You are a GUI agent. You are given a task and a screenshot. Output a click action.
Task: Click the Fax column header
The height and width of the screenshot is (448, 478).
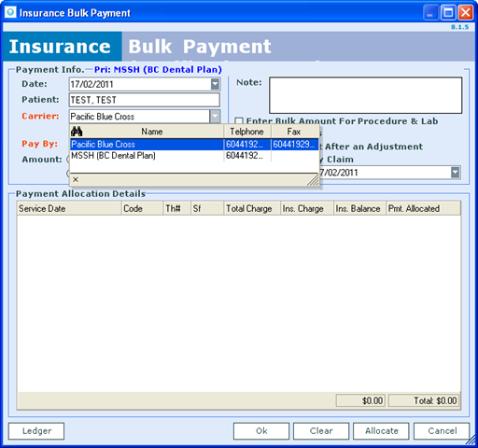[294, 132]
